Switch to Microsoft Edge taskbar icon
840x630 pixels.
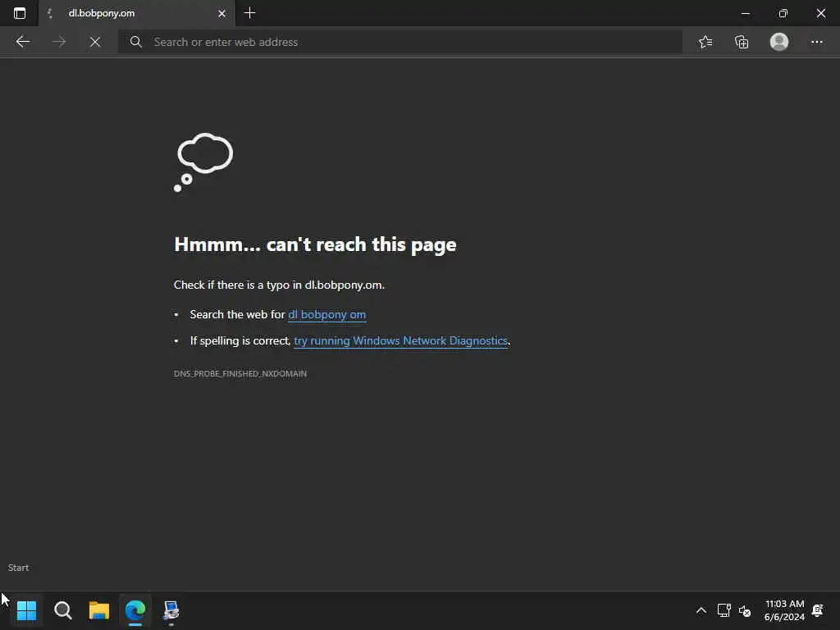[135, 610]
